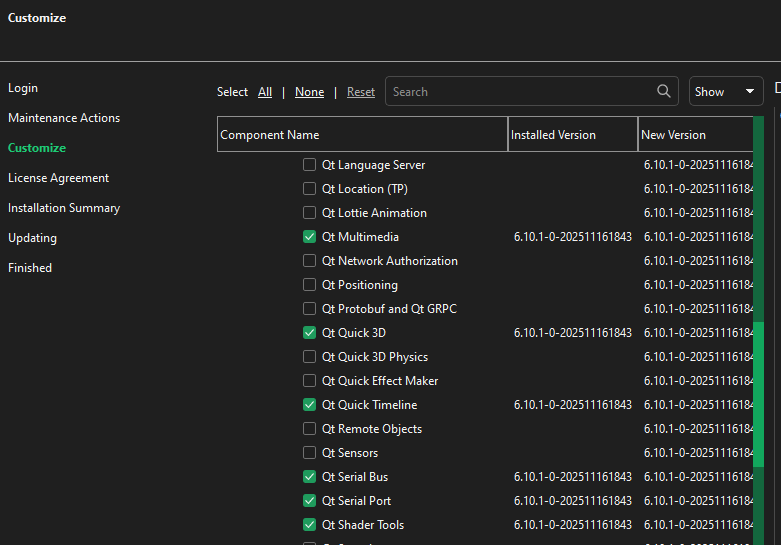Check the Qt Lottie Animation component
Screen dimensions: 781x545
(x=310, y=213)
